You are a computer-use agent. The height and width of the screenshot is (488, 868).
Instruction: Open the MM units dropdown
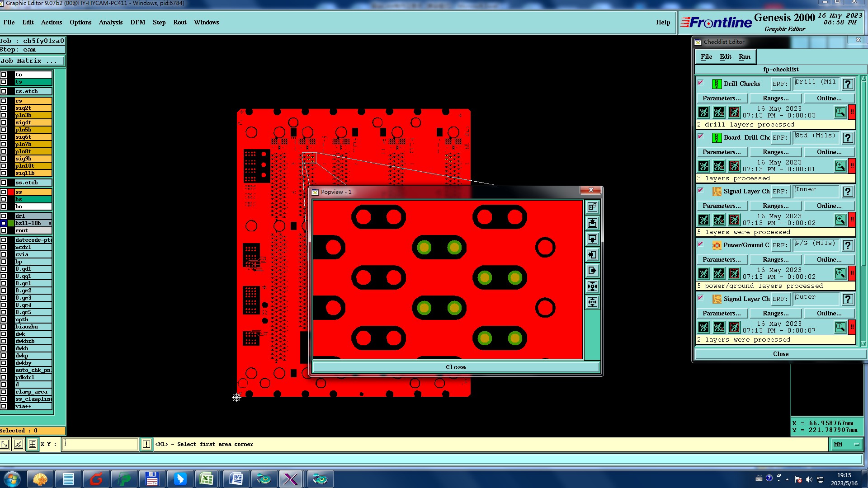point(846,445)
